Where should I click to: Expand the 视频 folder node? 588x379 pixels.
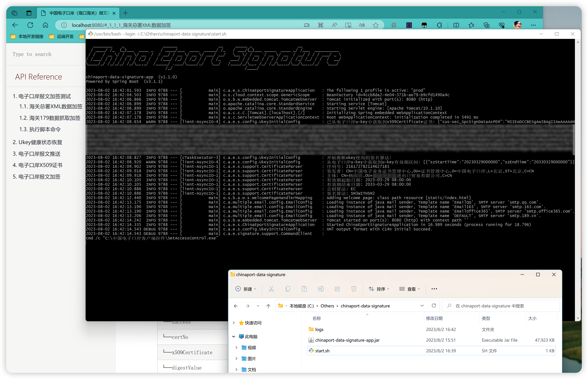coord(236,348)
